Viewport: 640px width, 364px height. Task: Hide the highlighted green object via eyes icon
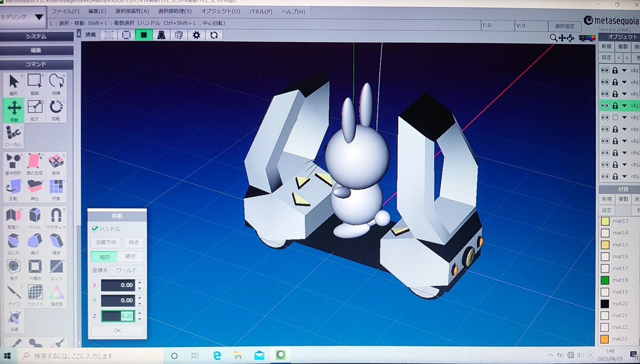605,106
